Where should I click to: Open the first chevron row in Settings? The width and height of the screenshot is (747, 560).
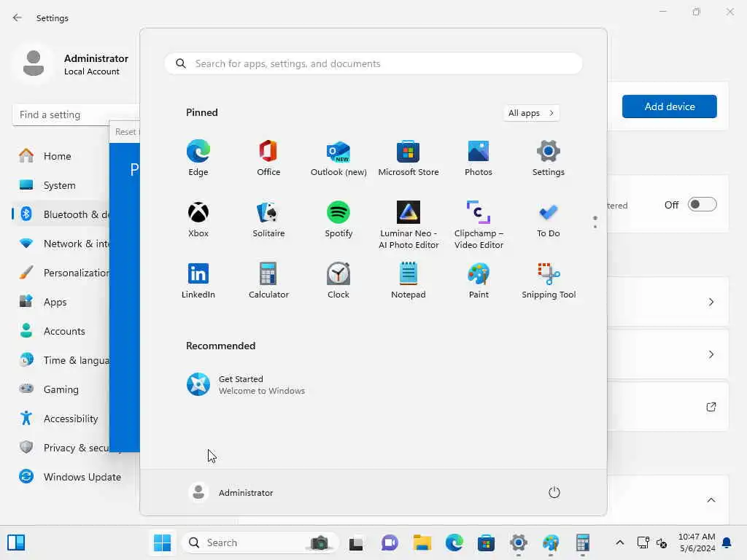[x=711, y=302]
